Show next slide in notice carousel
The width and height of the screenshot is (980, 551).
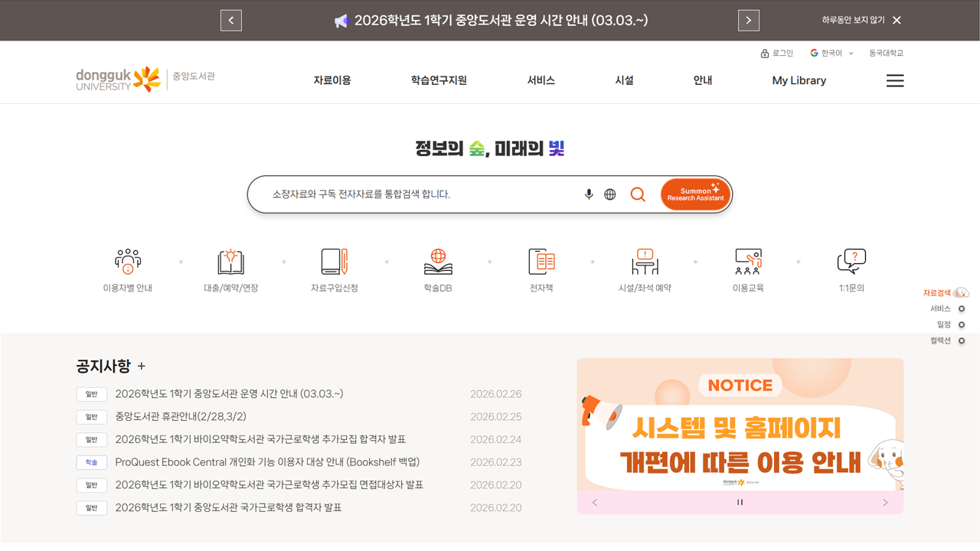click(x=885, y=503)
